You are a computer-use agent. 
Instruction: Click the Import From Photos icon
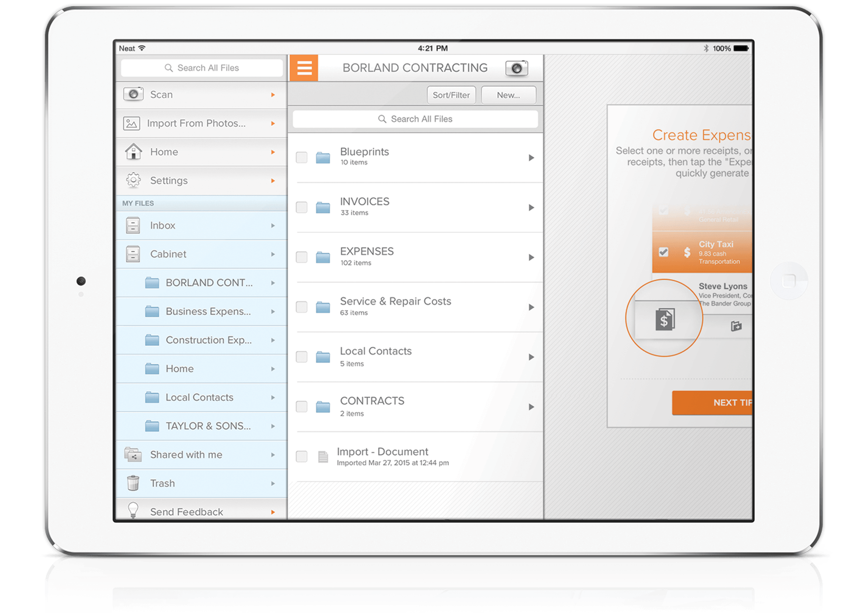click(x=132, y=123)
